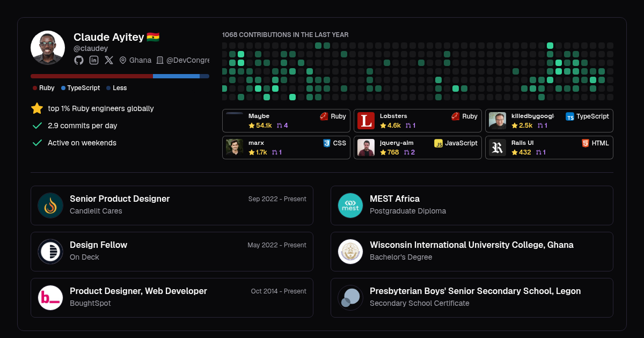This screenshot has height=338, width=644.
Task: Click the checkmark beside Active on weekends
Action: tap(37, 143)
